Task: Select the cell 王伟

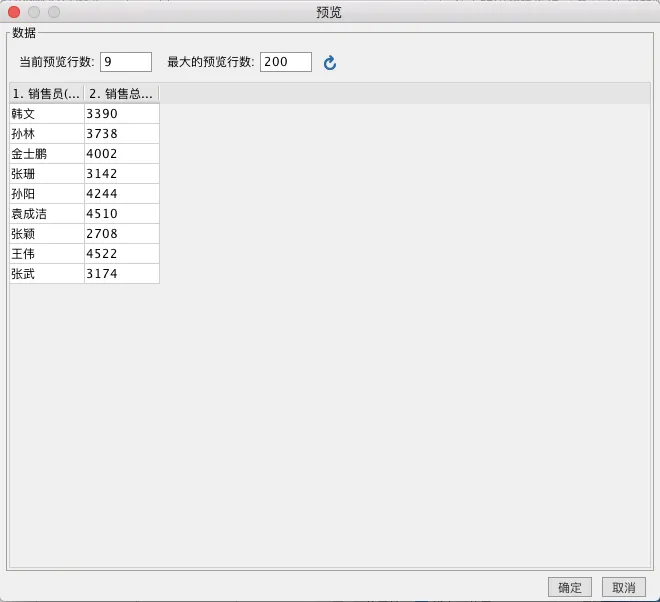Action: pyautogui.click(x=47, y=253)
